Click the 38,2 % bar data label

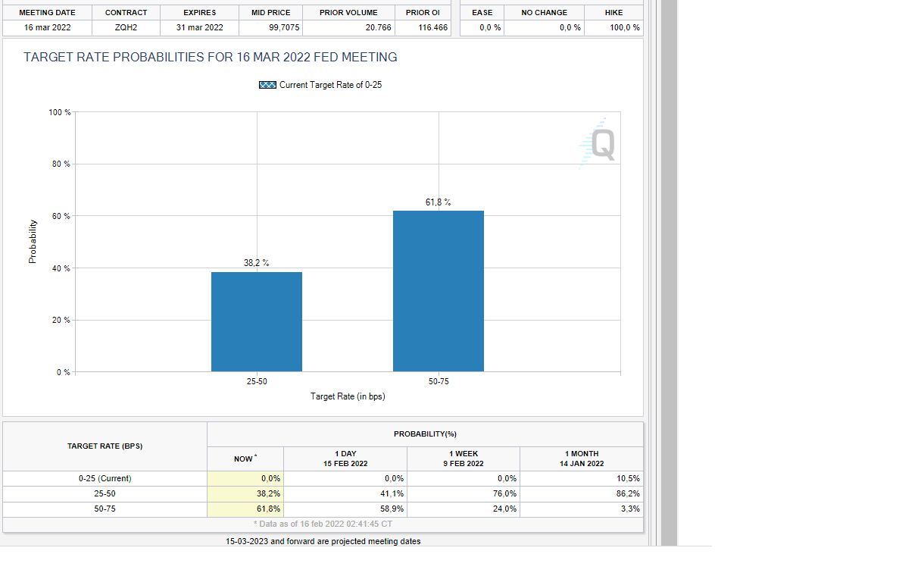[x=257, y=263]
